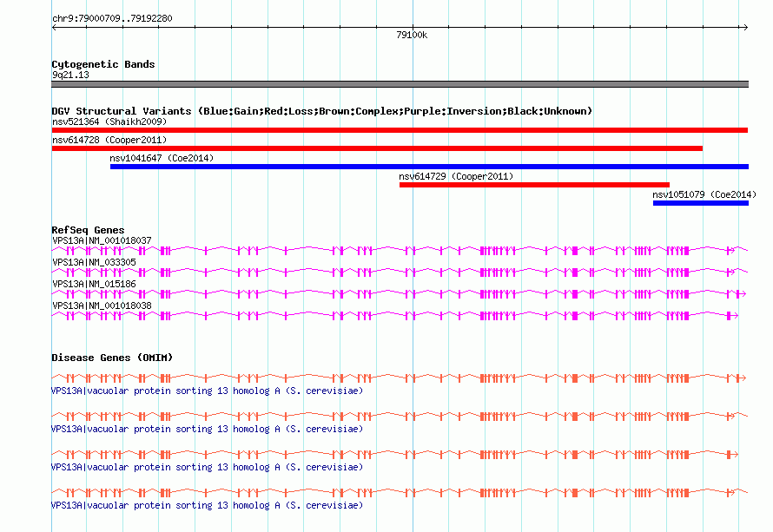Click the gray 9q21.13 cytogenetic band bar
Screen dimensions: 773x532
pyautogui.click(x=400, y=84)
